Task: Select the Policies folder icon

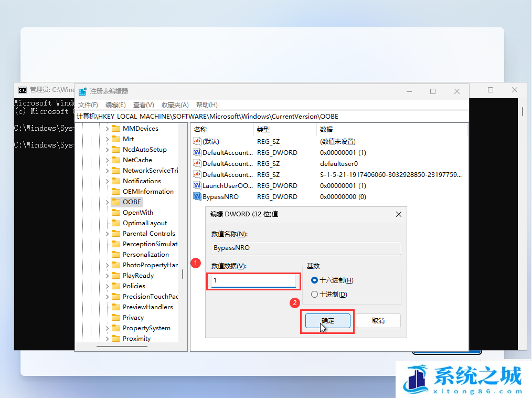Action: pyautogui.click(x=116, y=286)
